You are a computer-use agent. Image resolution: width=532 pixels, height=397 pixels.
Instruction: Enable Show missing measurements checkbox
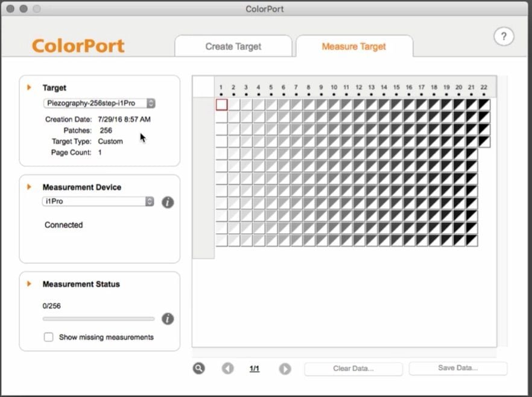(x=49, y=337)
